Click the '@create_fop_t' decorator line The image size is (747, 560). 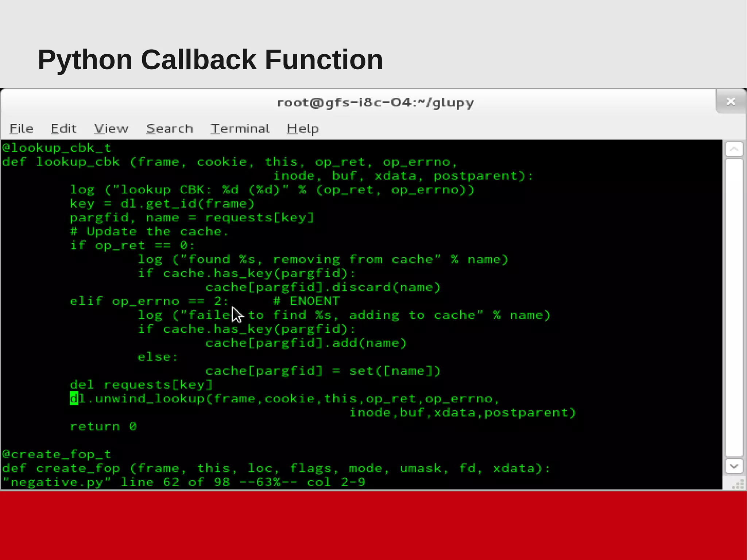(57, 455)
